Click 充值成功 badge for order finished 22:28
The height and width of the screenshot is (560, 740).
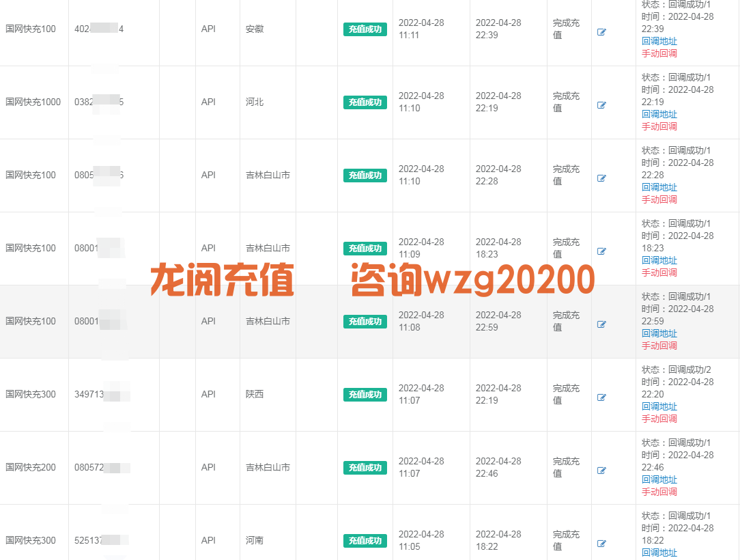point(365,176)
